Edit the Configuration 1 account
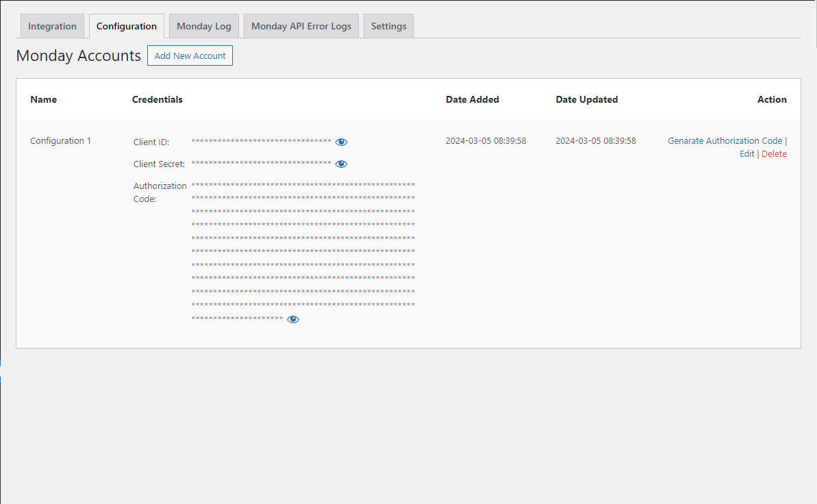The height and width of the screenshot is (504, 817). tap(746, 154)
